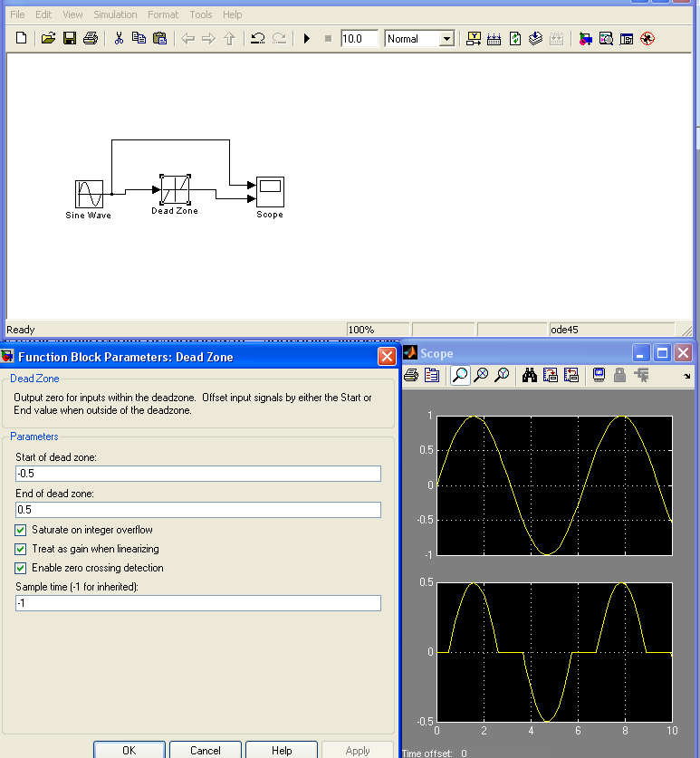Cut selection with scissors icon
The image size is (700, 758).
119,38
